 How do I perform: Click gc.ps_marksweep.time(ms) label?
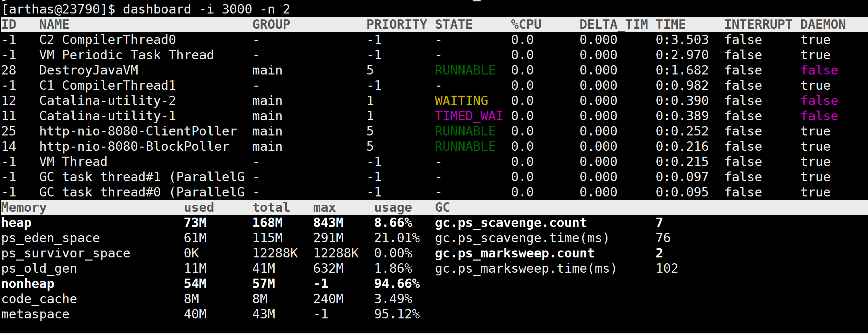click(x=526, y=268)
